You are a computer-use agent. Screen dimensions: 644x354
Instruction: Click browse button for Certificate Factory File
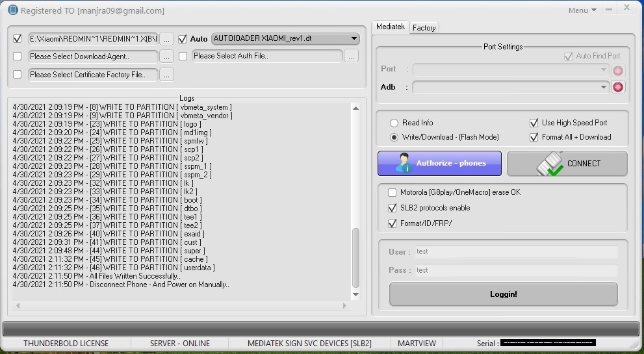[167, 75]
